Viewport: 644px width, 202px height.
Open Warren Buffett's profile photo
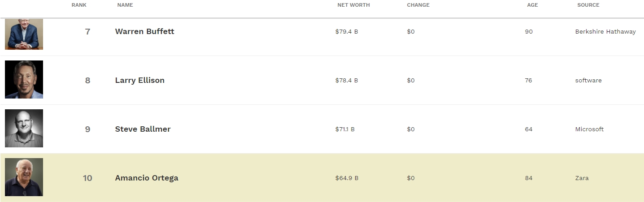point(24,34)
